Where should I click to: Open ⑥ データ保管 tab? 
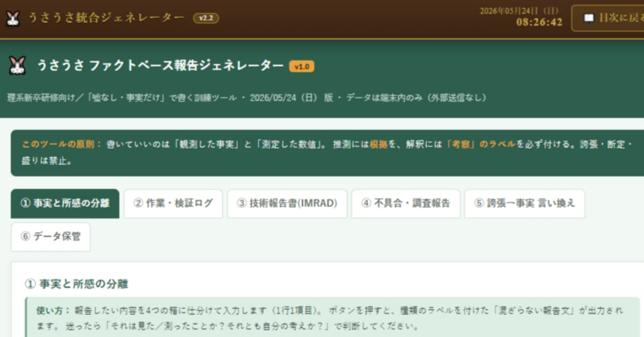[51, 237]
